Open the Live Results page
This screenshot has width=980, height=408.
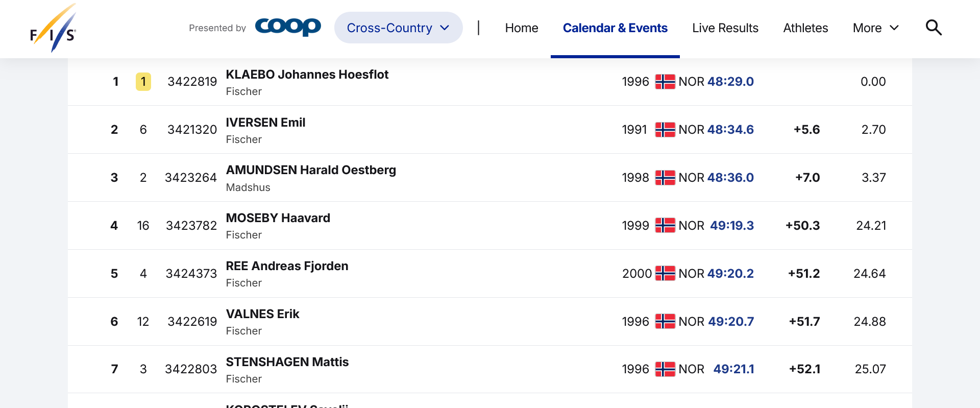pos(725,28)
